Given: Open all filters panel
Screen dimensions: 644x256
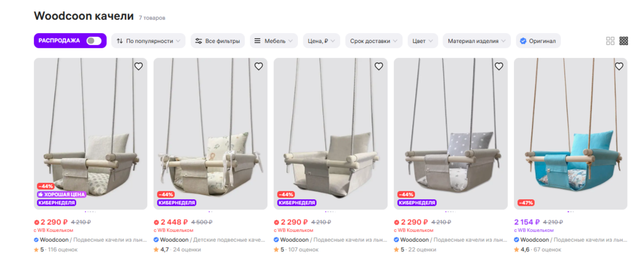Looking at the screenshot, I should pyautogui.click(x=217, y=41).
